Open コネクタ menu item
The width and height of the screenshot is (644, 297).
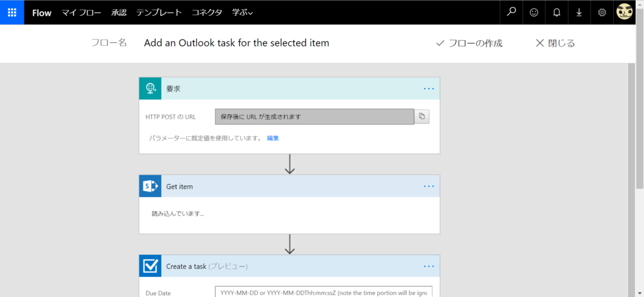(x=207, y=13)
